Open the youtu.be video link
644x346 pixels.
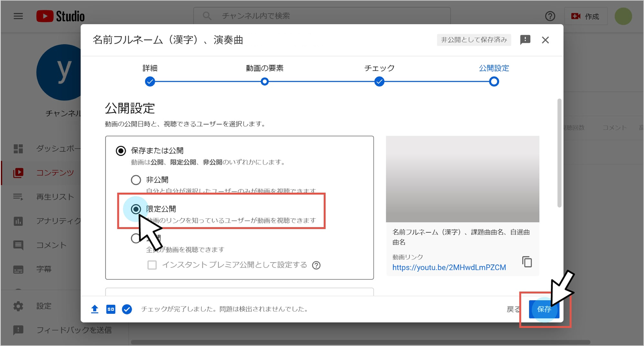coord(449,267)
